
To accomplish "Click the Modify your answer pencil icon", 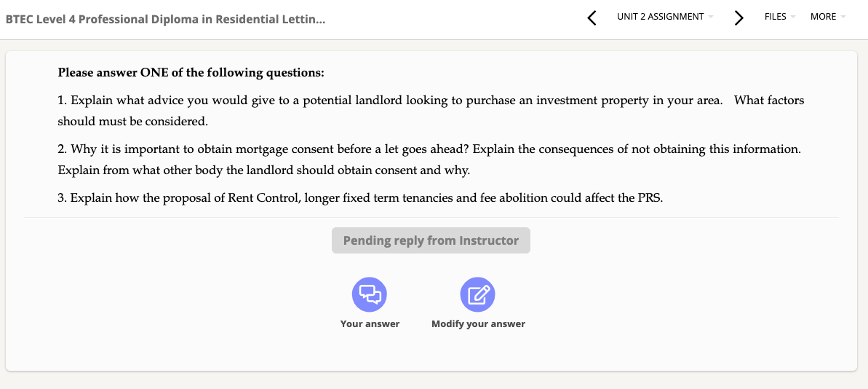I will point(478,294).
